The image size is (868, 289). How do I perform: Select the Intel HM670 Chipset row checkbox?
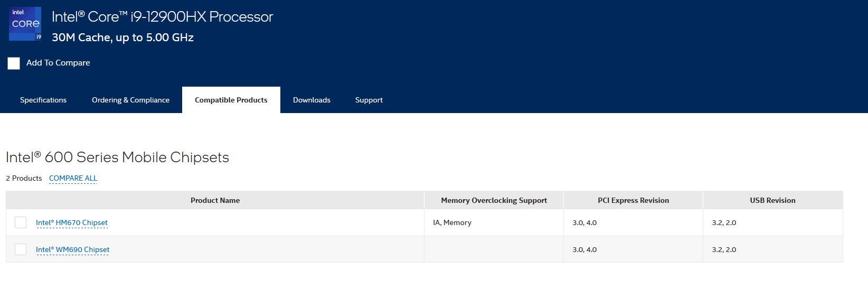pyautogui.click(x=21, y=222)
